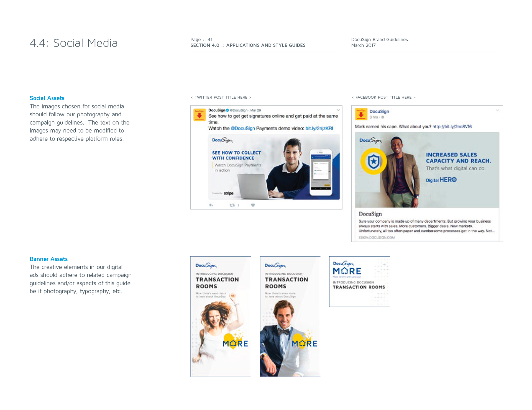Open the tweet options chevron dropdown
532x410 pixels.
pyautogui.click(x=338, y=110)
